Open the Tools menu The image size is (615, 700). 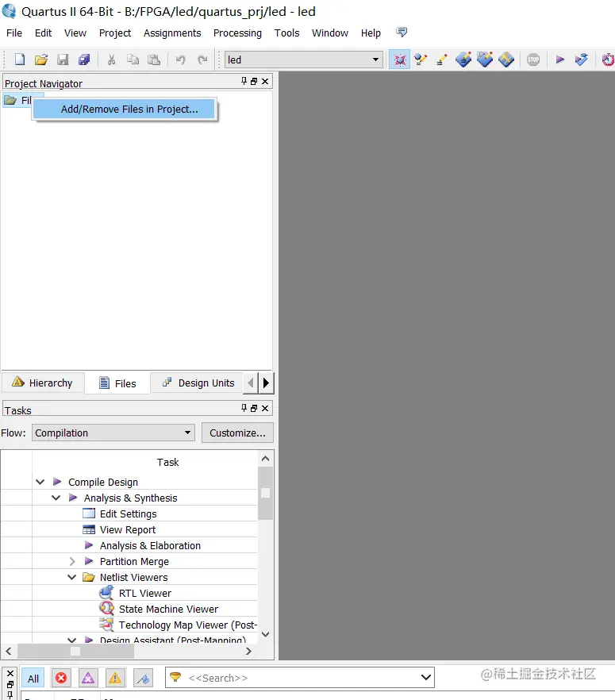pyautogui.click(x=286, y=33)
